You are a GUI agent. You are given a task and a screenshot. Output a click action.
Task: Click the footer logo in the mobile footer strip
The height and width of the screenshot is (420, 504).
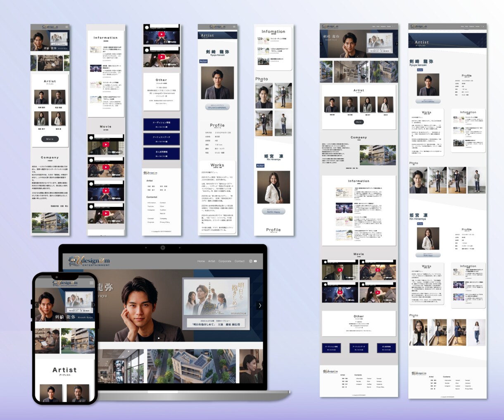point(150,173)
